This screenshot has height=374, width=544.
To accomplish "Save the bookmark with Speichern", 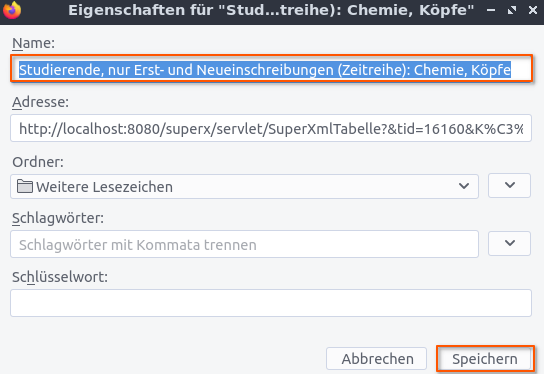I will pos(484,359).
